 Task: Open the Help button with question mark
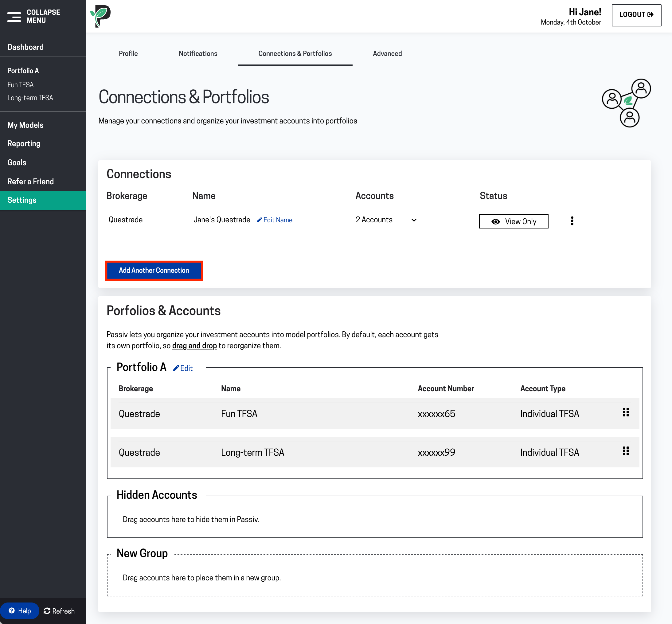[20, 611]
